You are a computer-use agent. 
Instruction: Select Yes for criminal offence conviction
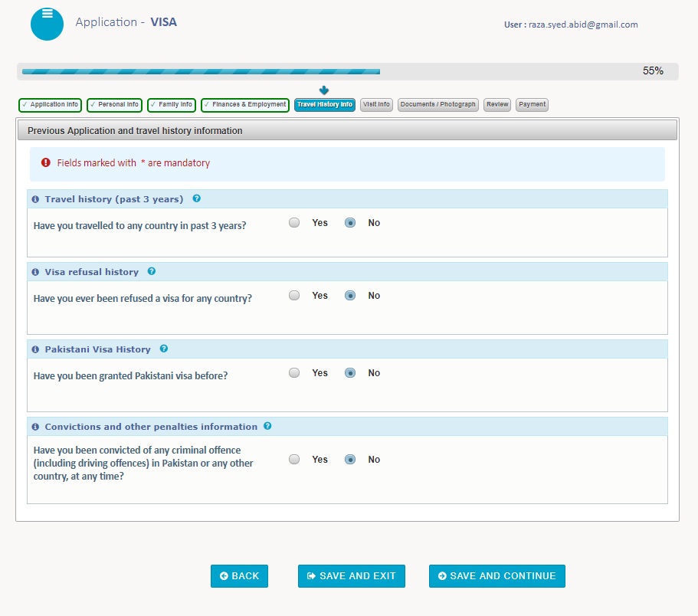click(x=294, y=460)
